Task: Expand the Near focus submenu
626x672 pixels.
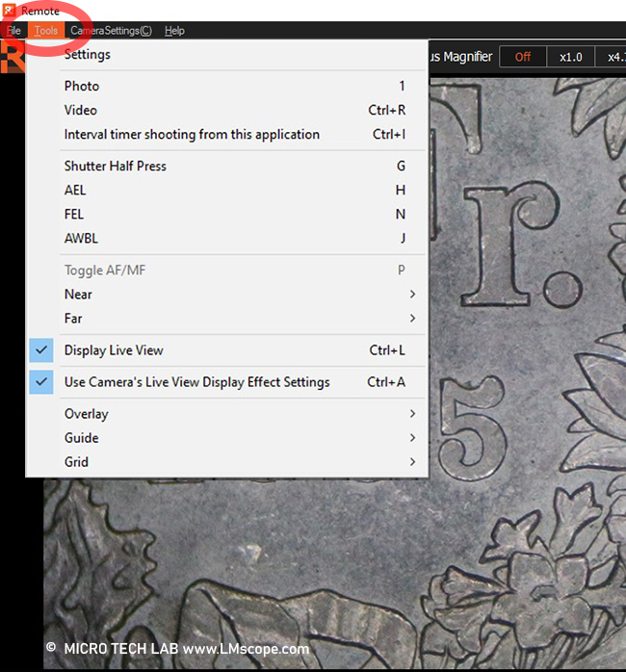Action: click(x=227, y=294)
